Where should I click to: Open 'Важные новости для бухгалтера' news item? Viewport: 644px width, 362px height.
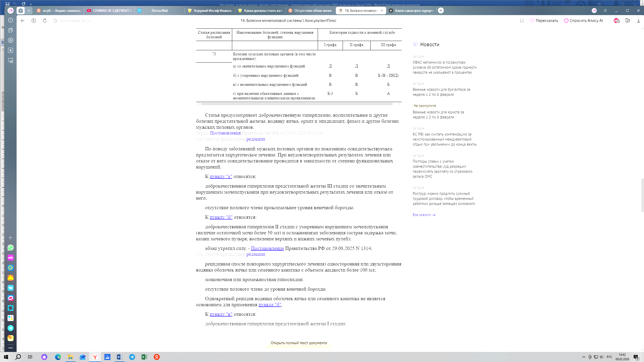coord(441,92)
